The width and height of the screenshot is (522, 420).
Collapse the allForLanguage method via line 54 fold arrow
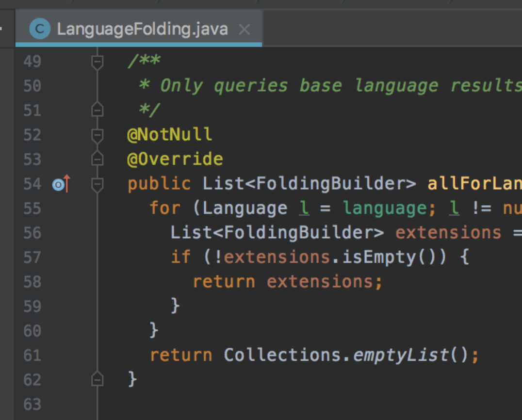click(x=97, y=183)
